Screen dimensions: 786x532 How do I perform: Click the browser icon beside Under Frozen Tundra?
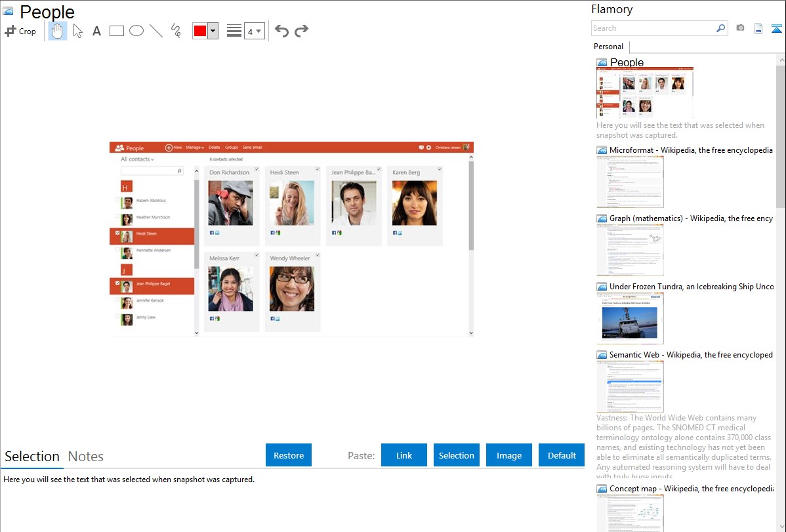(602, 287)
